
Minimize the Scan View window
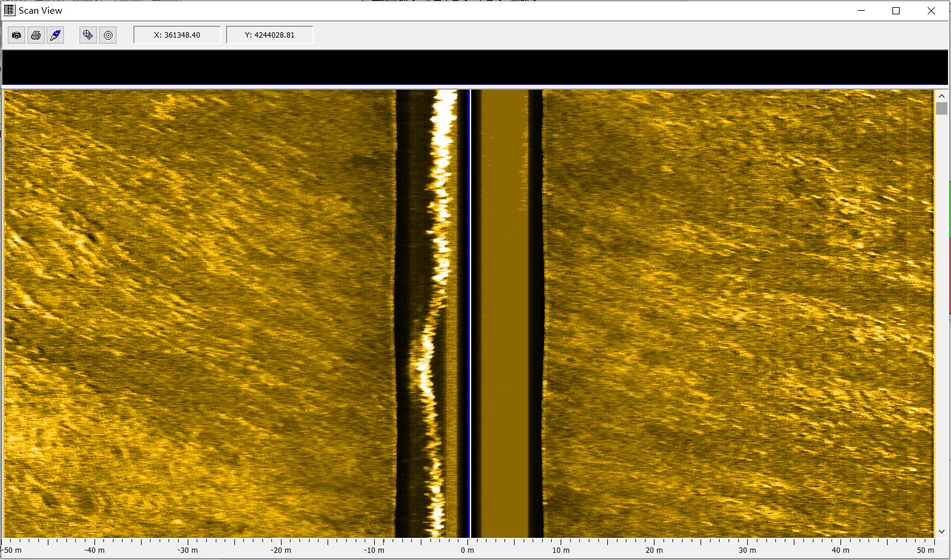(861, 11)
